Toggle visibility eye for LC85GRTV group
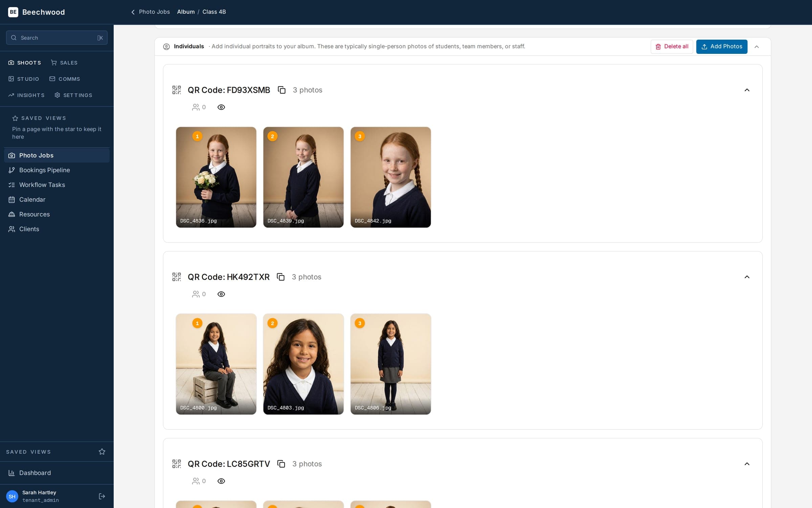Viewport: 812px width, 508px height. pos(221,481)
